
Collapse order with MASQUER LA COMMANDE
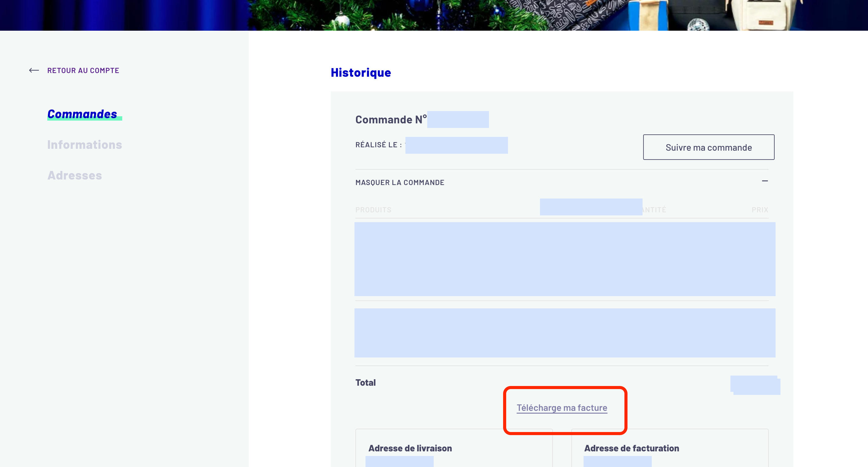[x=400, y=183]
